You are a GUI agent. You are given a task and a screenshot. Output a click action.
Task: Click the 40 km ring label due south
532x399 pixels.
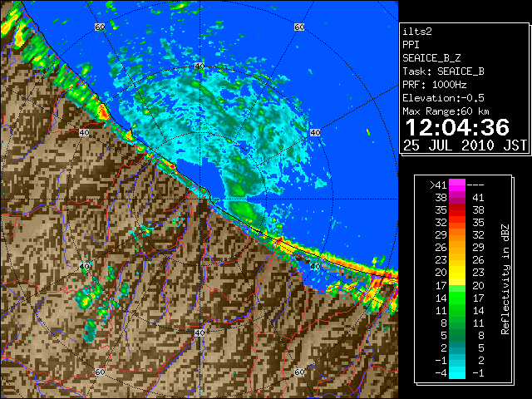199,332
